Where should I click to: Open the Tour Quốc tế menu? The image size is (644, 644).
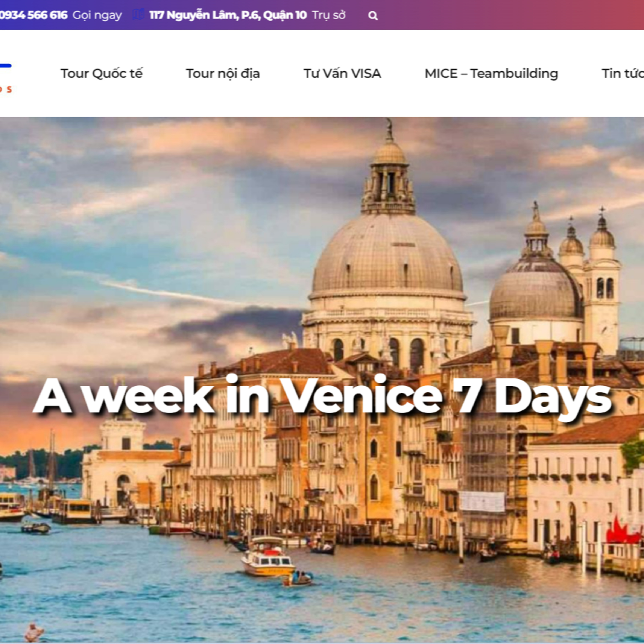101,74
